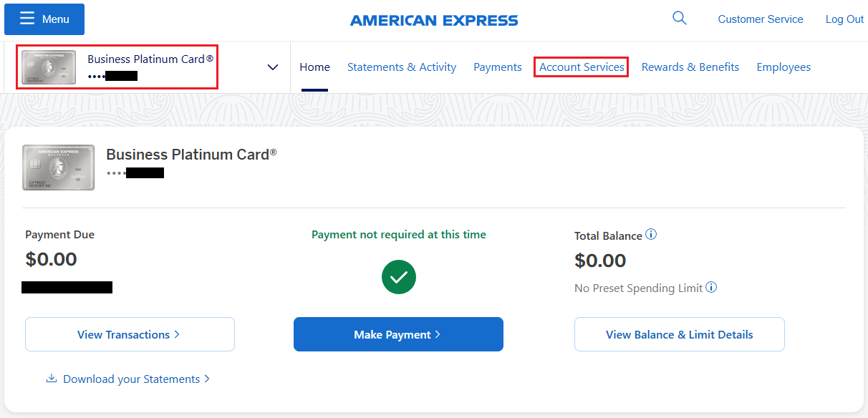Click the American Express logo

pos(433,21)
